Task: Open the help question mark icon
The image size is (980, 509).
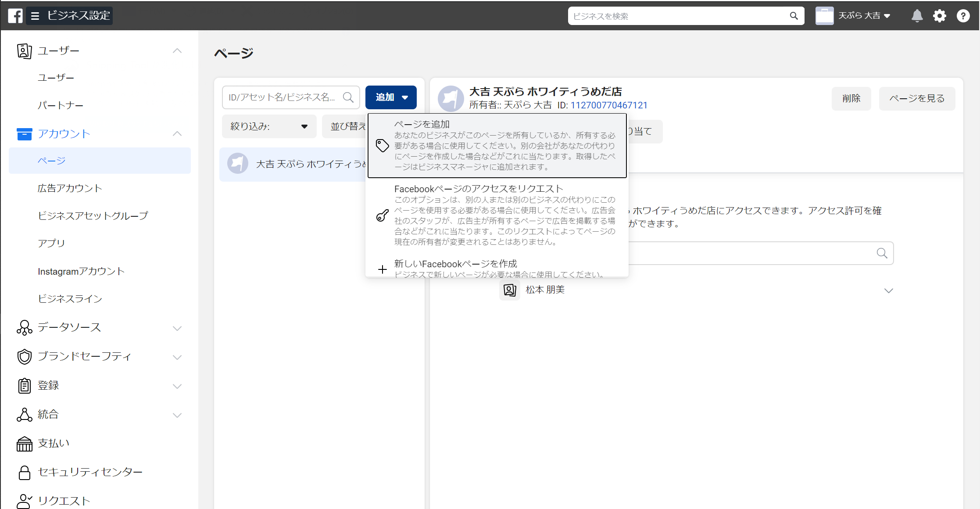Action: pos(963,16)
